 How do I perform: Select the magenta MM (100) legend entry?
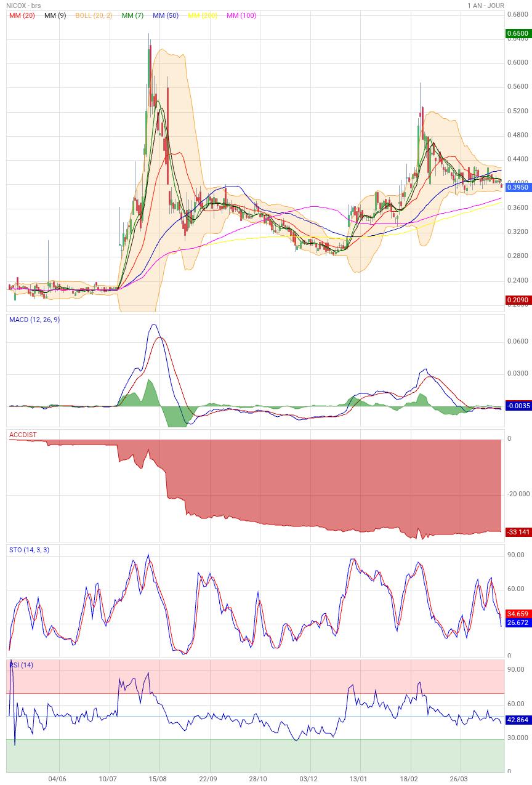242,15
